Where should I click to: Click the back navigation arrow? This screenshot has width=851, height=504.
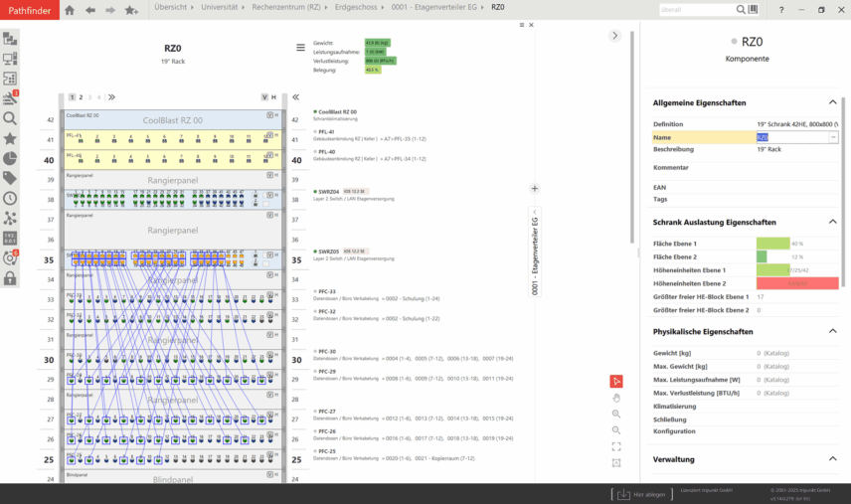click(90, 10)
